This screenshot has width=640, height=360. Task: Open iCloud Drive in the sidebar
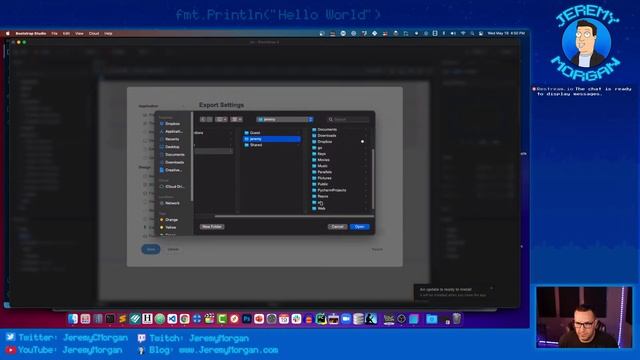pos(172,187)
